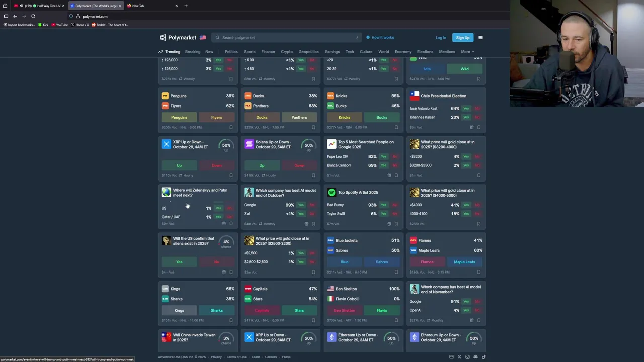This screenshot has height=362, width=644.
Task: Open the Spotify icon on Top Artist market
Action: coord(331,192)
